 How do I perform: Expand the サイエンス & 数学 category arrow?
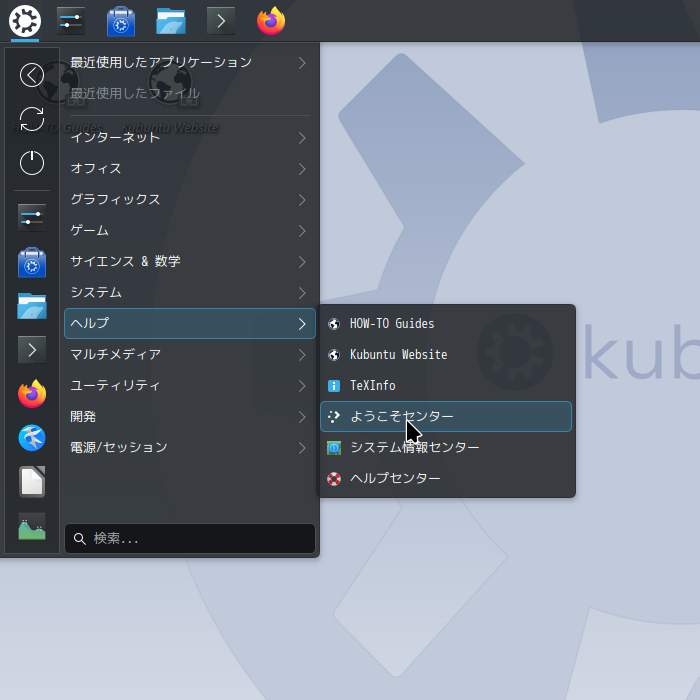(302, 262)
